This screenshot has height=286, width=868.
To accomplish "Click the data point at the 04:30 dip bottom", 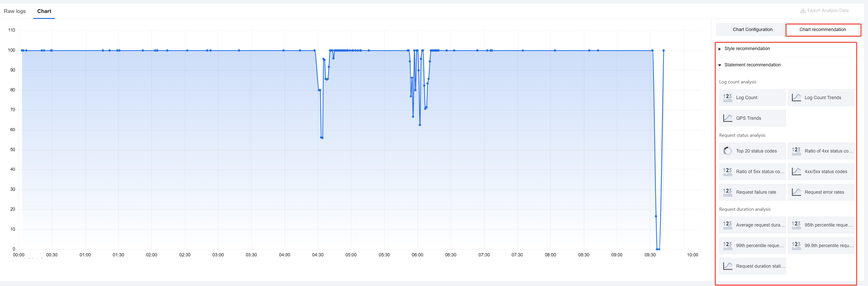I will tap(322, 138).
